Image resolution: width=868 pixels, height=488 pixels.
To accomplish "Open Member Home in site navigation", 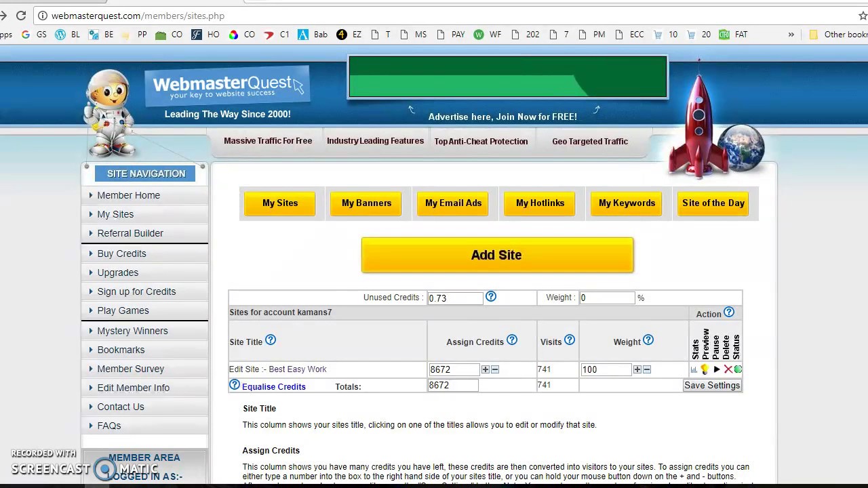I will 128,195.
